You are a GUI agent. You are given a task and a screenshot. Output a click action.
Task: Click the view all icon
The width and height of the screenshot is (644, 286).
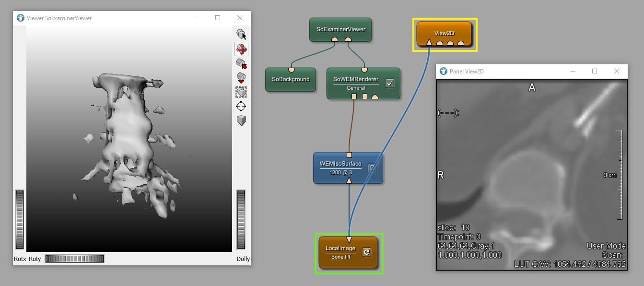241,92
